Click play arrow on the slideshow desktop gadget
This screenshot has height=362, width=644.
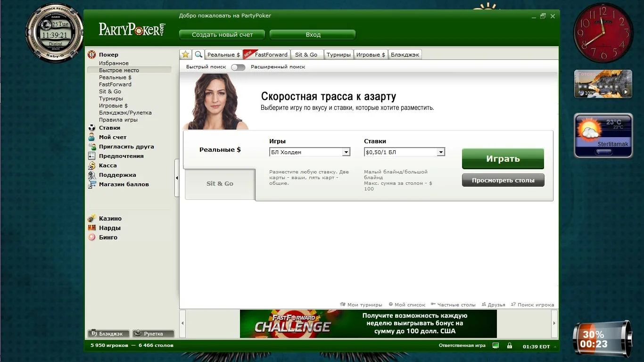(626, 92)
